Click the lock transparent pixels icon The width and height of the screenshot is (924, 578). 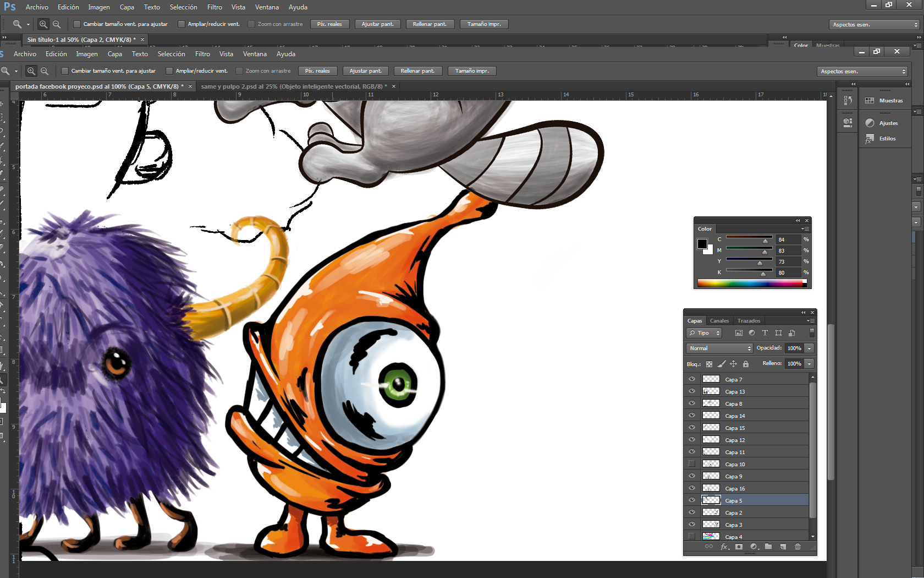709,364
